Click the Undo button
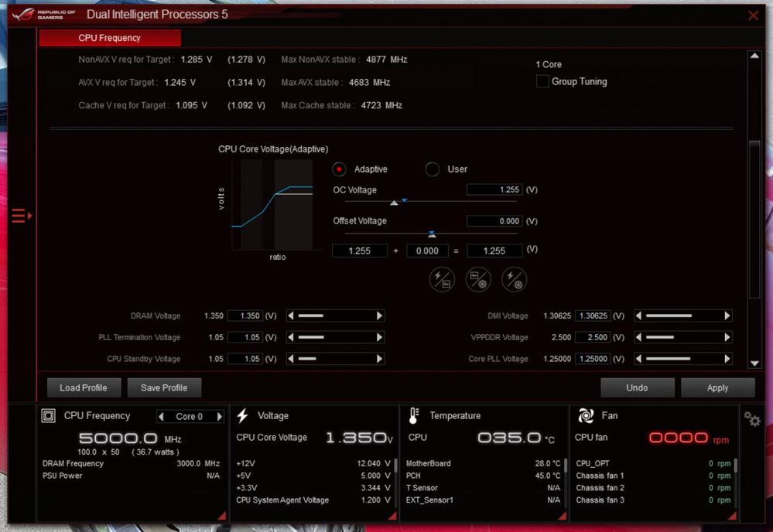 pyautogui.click(x=637, y=387)
